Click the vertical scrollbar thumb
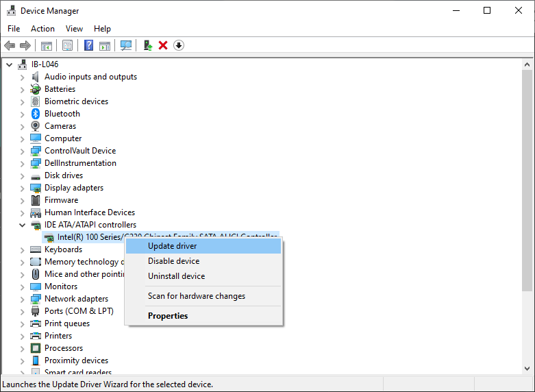This screenshot has width=535, height=392. pyautogui.click(x=527, y=181)
